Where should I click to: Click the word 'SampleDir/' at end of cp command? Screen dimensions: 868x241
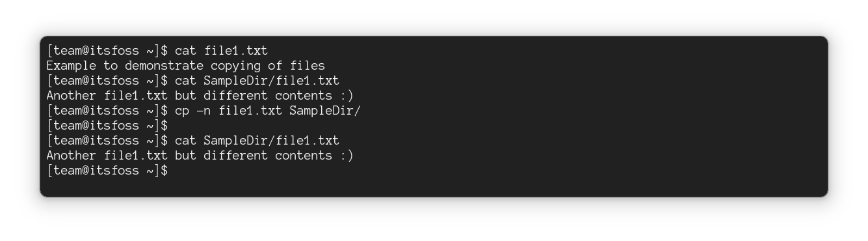pos(325,111)
